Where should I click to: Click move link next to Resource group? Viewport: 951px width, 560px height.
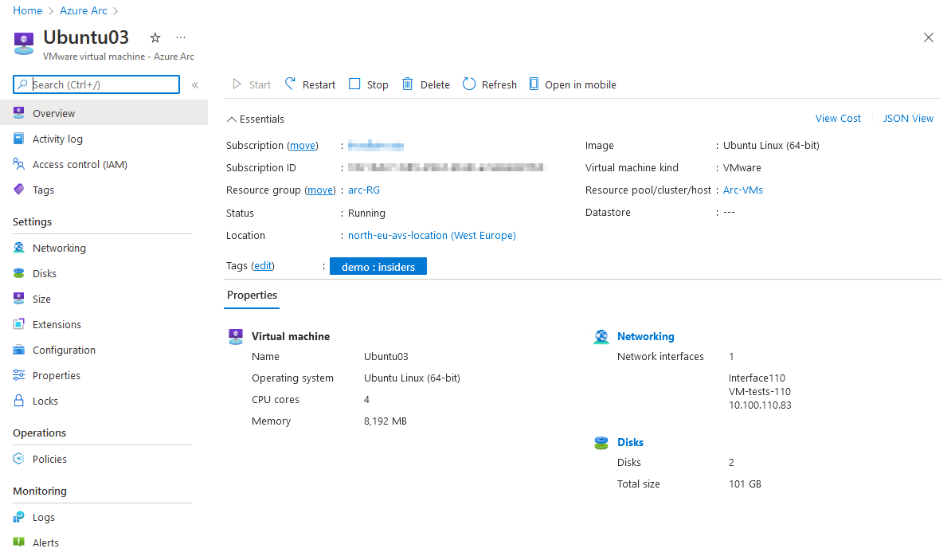319,190
